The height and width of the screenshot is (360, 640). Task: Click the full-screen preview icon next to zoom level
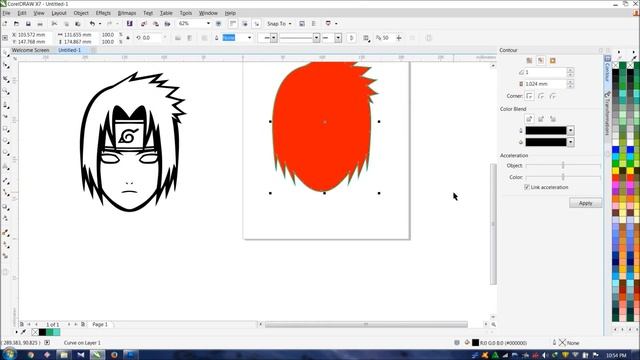point(218,24)
